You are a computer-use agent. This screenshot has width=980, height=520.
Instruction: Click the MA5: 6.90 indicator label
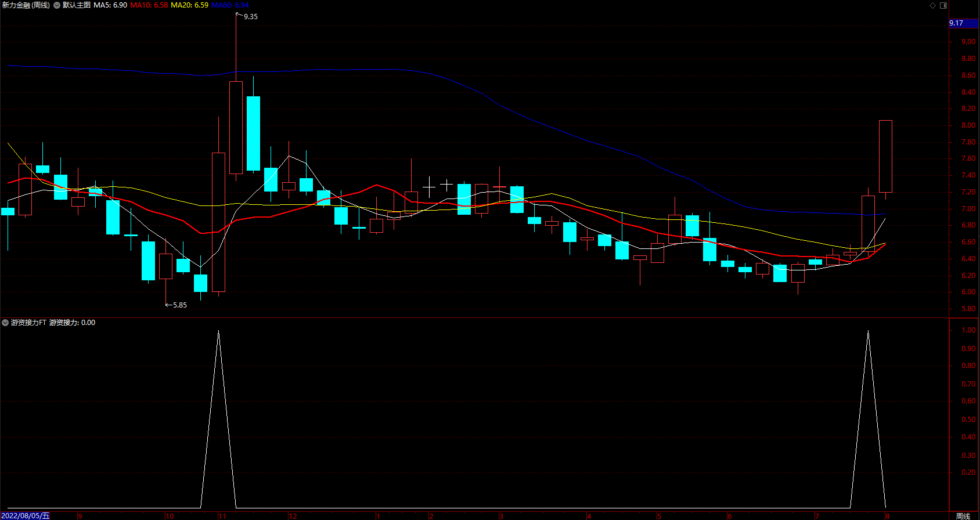coord(110,5)
